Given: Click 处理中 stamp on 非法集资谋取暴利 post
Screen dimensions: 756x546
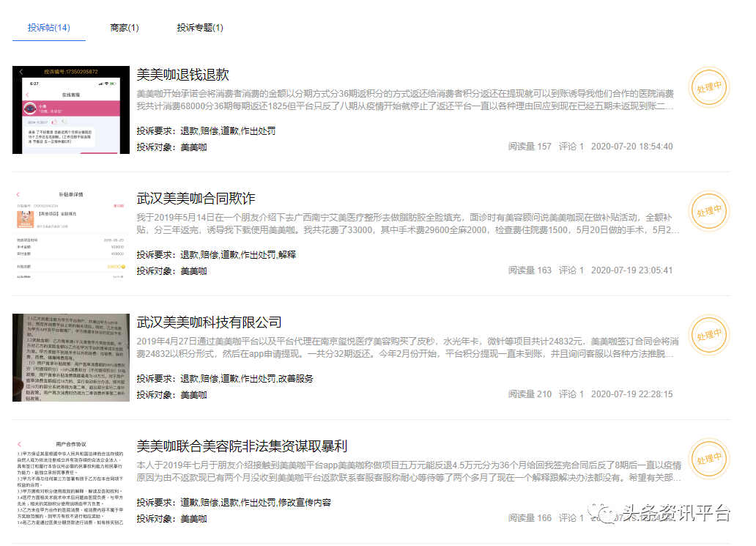Looking at the screenshot, I should click(x=709, y=459).
